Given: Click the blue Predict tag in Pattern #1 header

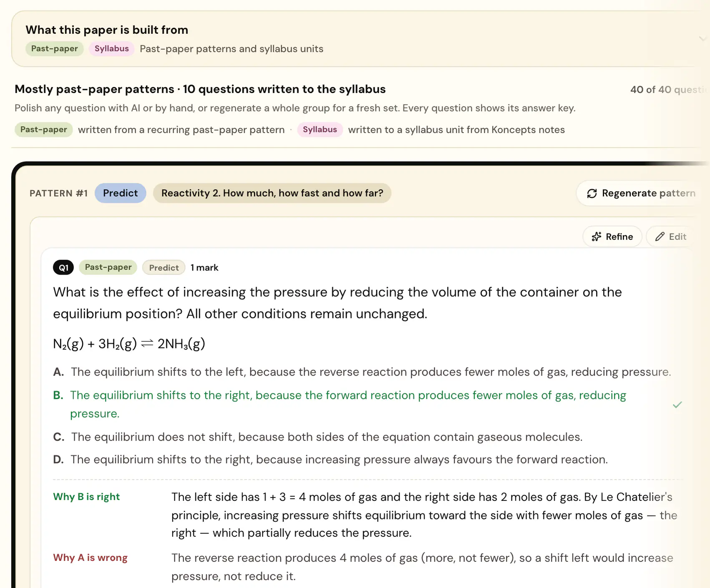Looking at the screenshot, I should click(120, 193).
